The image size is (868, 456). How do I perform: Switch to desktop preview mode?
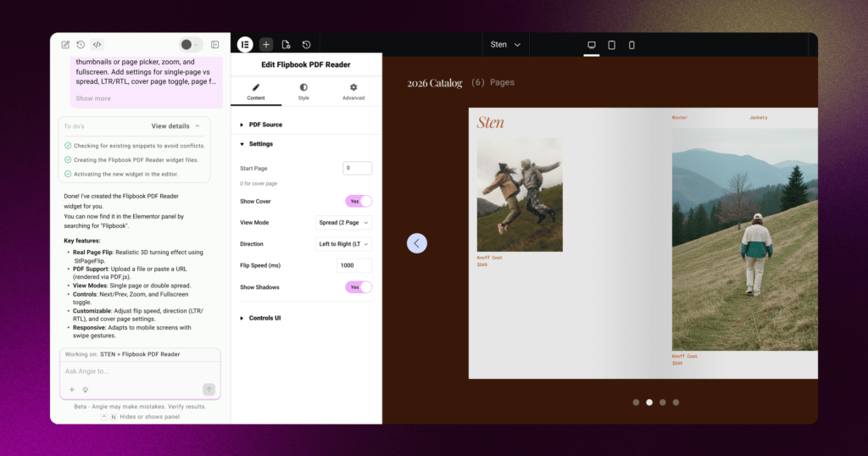pos(591,45)
